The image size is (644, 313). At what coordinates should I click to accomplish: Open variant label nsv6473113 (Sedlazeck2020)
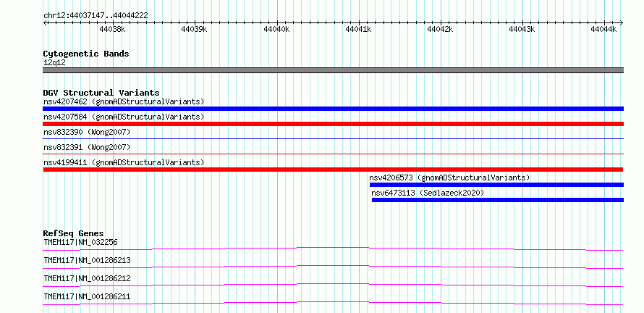point(428,193)
